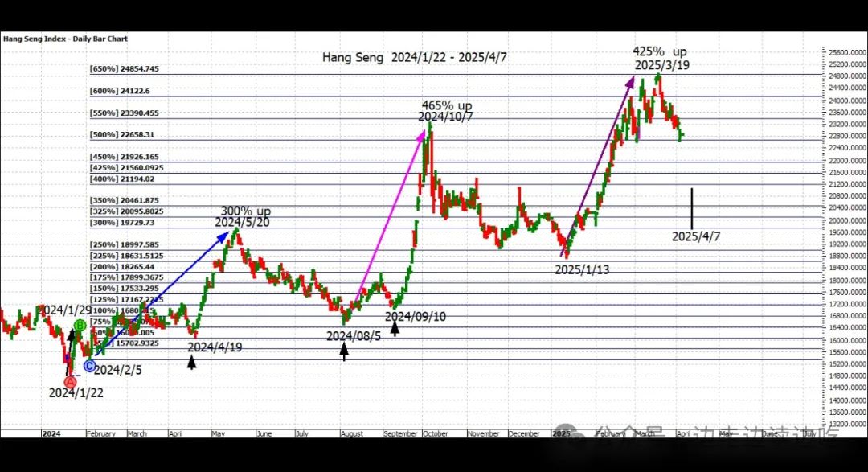Click the 22800.0000 price axis value
The height and width of the screenshot is (472, 868).
[847, 136]
